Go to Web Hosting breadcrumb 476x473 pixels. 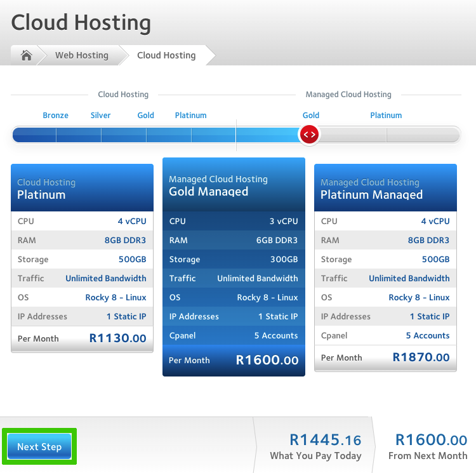[81, 55]
